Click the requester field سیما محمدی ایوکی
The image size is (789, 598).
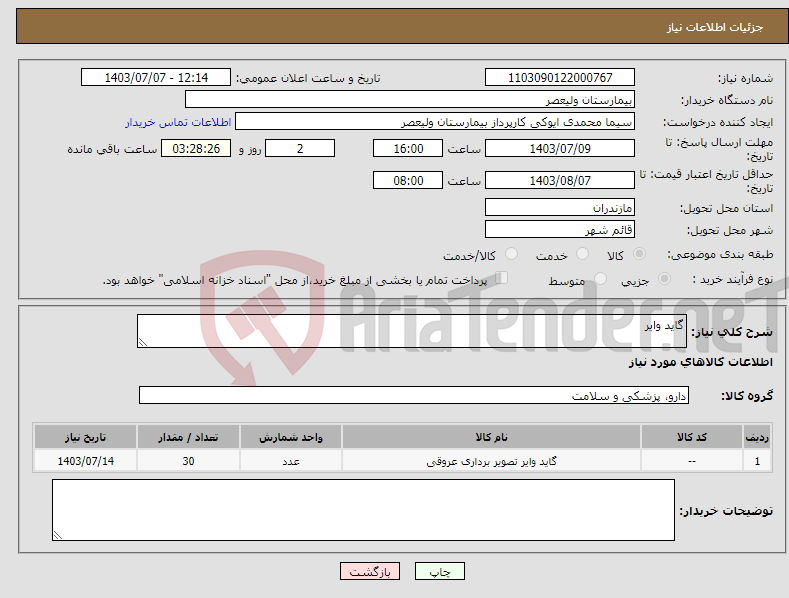(435, 122)
